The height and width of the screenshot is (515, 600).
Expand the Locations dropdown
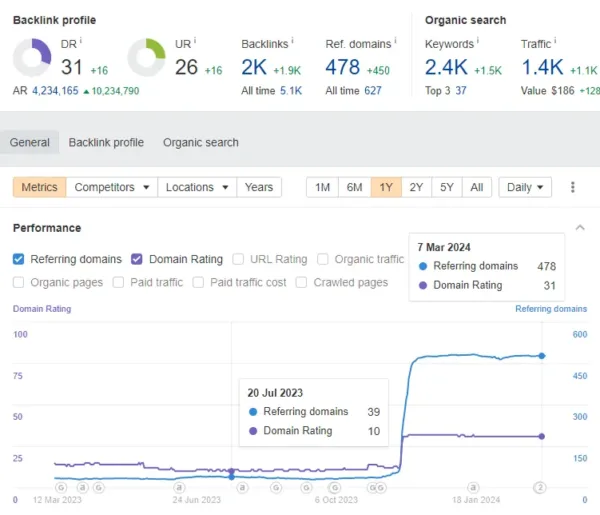tap(196, 187)
